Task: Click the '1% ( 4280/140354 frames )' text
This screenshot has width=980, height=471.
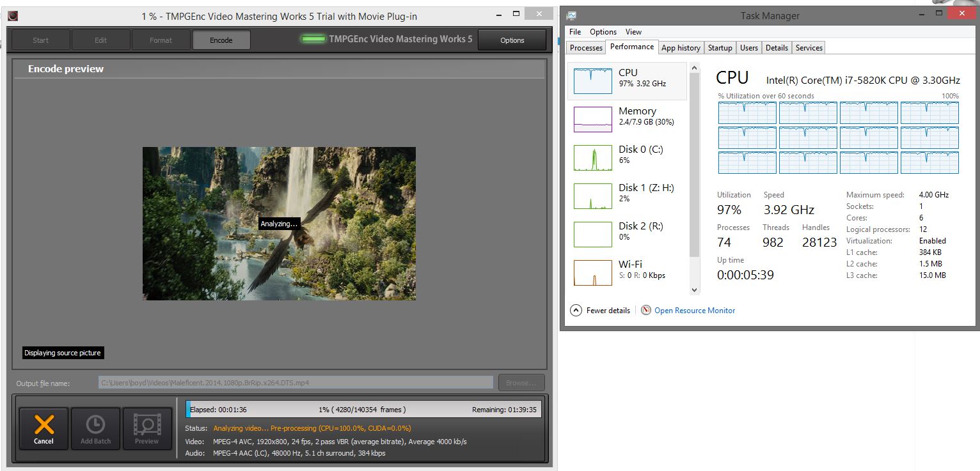Action: click(x=362, y=410)
